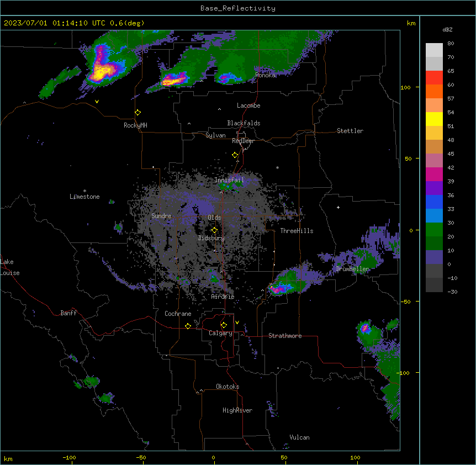Pick the orange 57-60 dBZ legend swatch
This screenshot has width=476, height=465.
434,91
